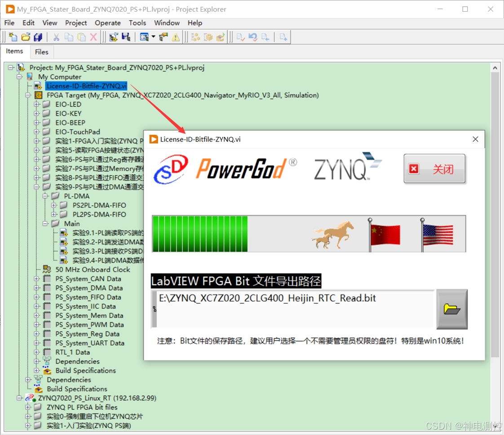
Task: Select FPGA Target's Build Specifications item
Action: click(x=85, y=371)
